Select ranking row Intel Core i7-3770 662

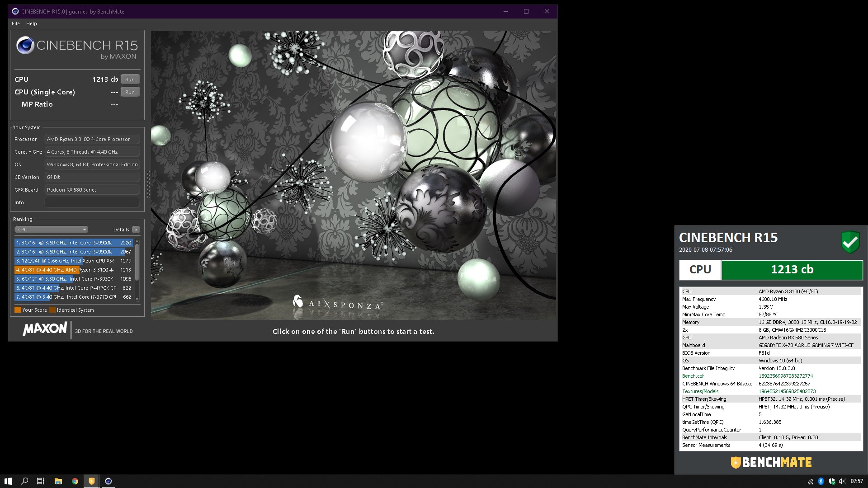74,297
